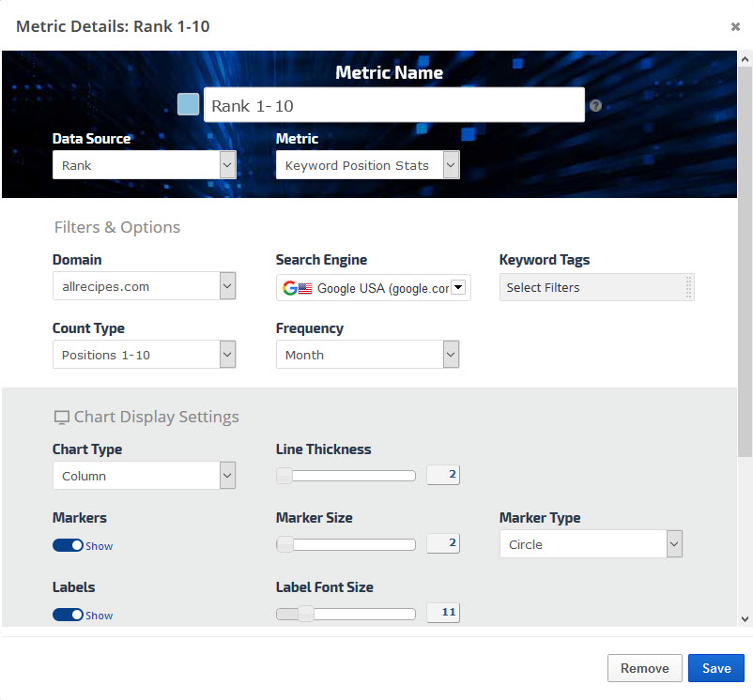Click the monitor icon beside Chart Display Settings
Image resolution: width=753 pixels, height=700 pixels.
[x=62, y=418]
